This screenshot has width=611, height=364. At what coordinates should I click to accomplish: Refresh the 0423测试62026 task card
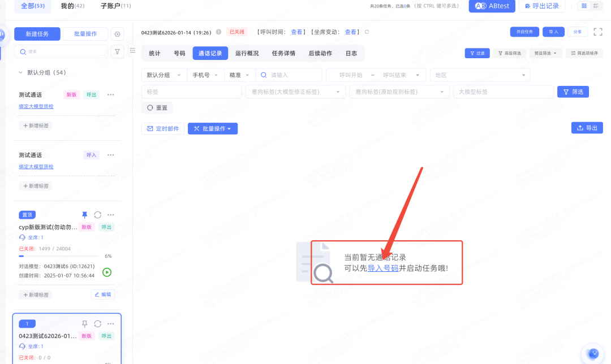coord(98,324)
